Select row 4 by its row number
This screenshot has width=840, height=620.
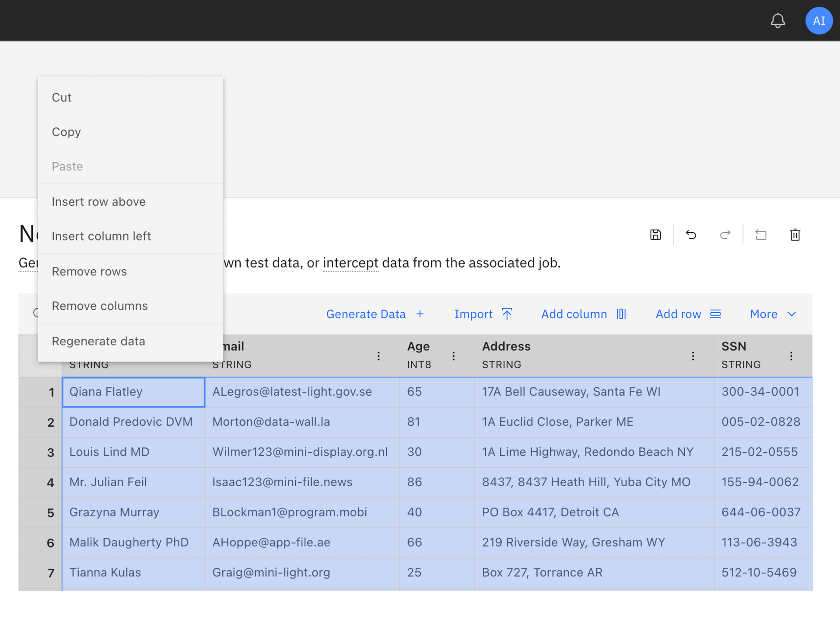pos(50,482)
